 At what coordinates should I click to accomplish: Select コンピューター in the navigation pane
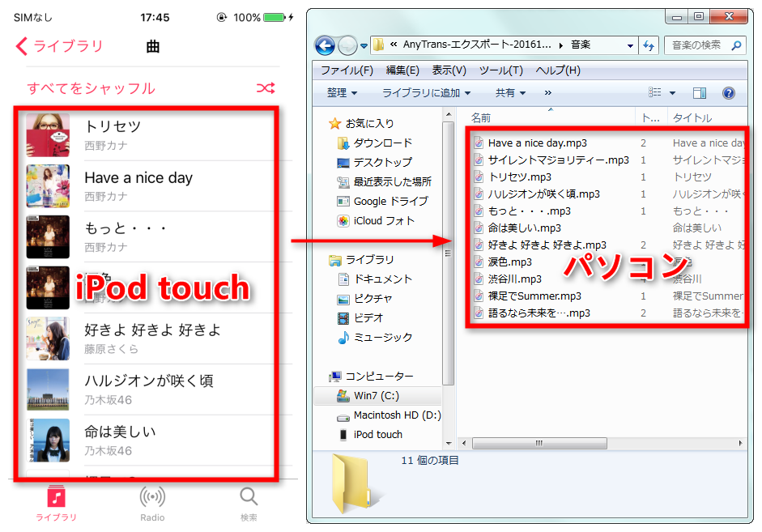tap(371, 376)
